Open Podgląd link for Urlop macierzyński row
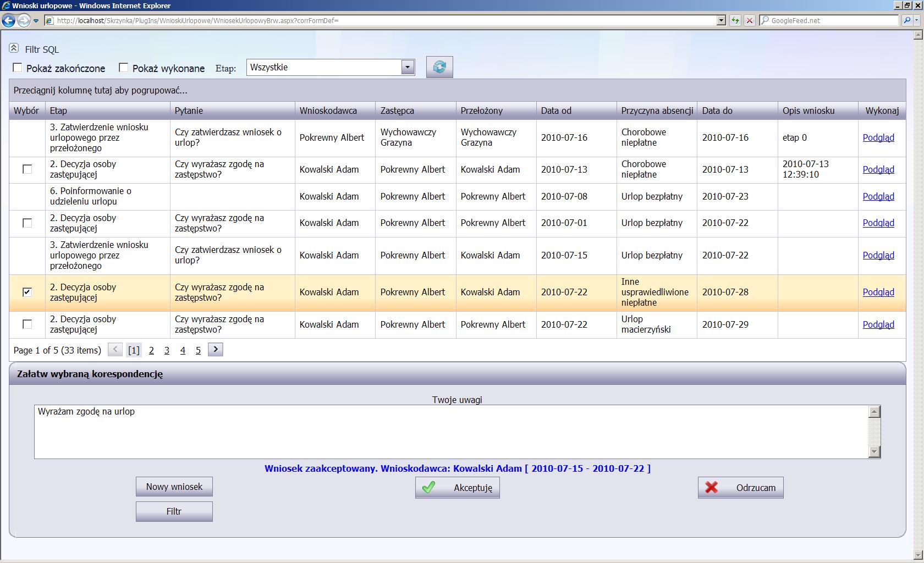The width and height of the screenshot is (924, 563). [878, 324]
